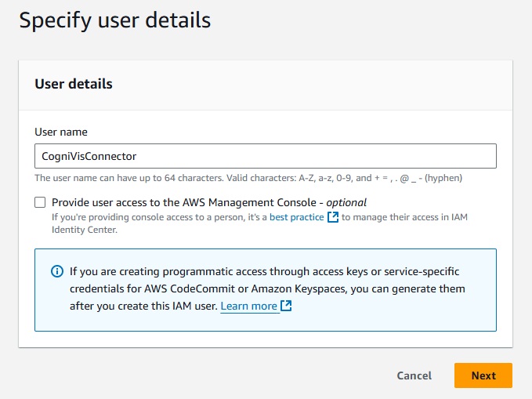The image size is (532, 399).
Task: Click the 'User details' section header
Action: (x=74, y=84)
